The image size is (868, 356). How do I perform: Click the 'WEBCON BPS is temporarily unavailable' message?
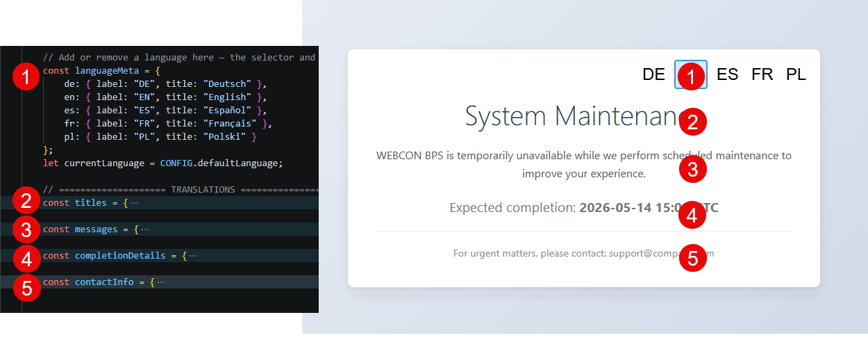click(x=584, y=165)
